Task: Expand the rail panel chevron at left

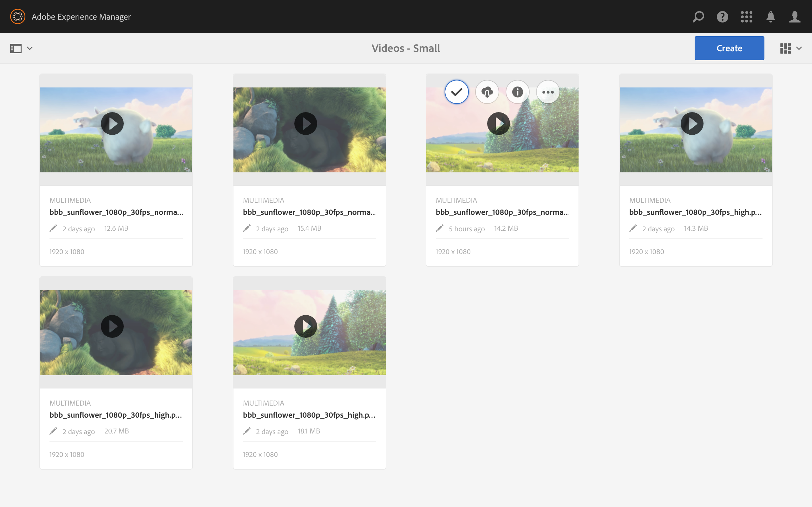Action: tap(30, 48)
